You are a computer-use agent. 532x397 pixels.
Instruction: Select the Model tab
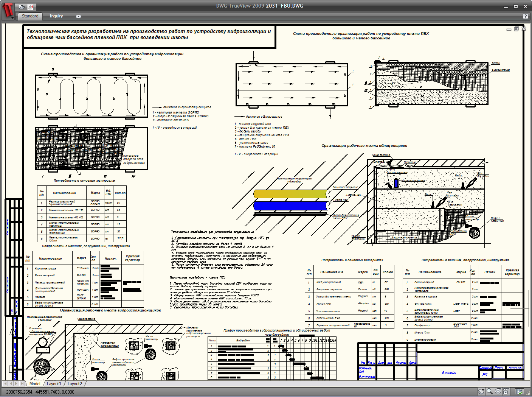point(35,384)
